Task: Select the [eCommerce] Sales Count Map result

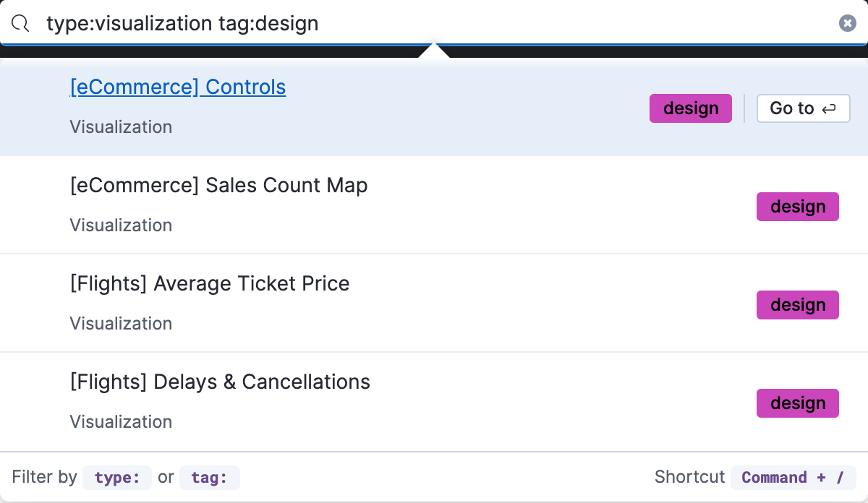Action: click(x=218, y=185)
